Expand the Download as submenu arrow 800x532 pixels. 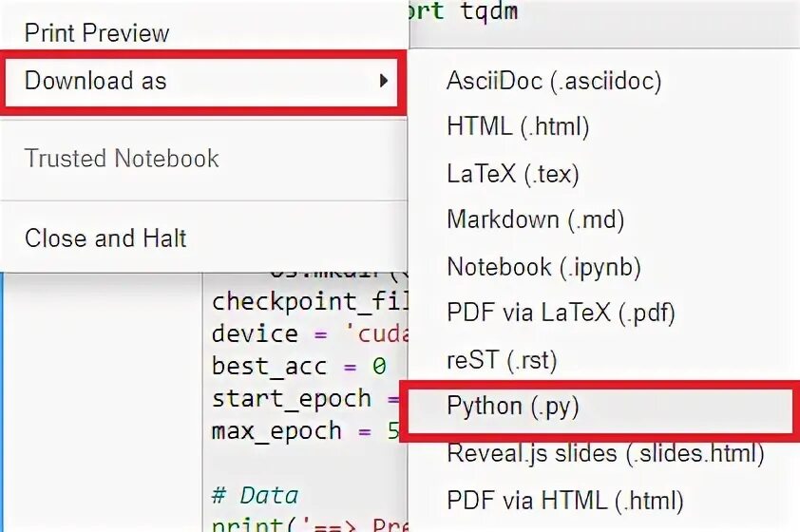point(384,81)
